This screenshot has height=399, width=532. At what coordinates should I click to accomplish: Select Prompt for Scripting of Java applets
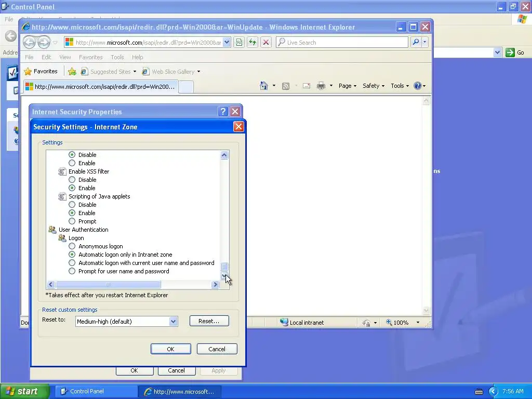tap(72, 221)
